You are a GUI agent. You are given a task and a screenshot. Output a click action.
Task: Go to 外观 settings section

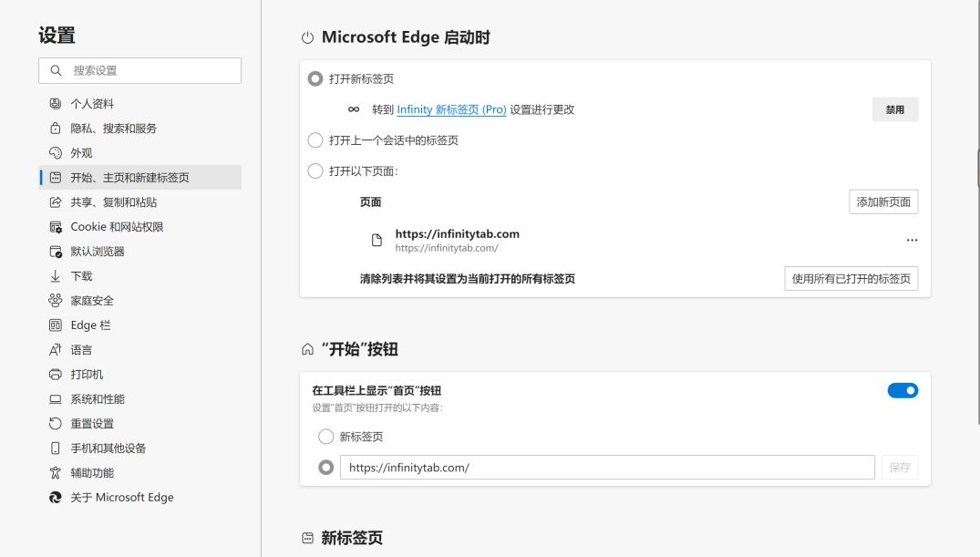point(140,152)
